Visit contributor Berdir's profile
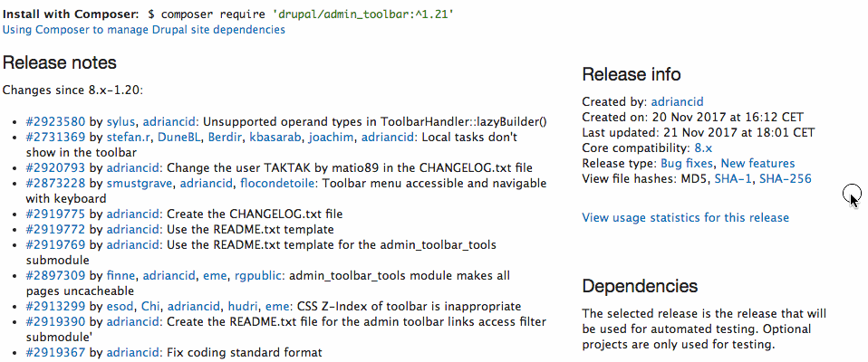 coord(222,138)
